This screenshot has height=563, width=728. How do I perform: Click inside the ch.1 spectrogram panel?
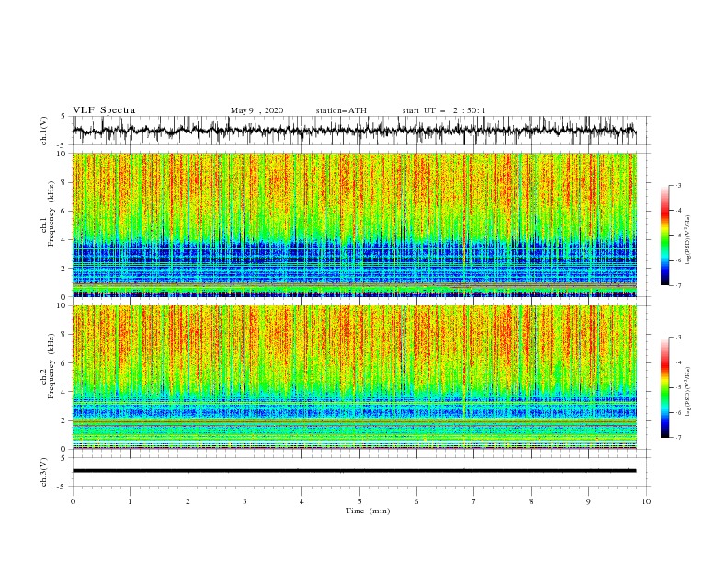click(x=355, y=224)
